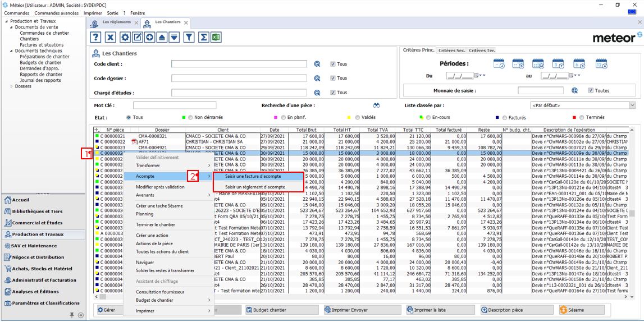Viewport: 644px width, 322px height.
Task: Select the day (J) period calendar icon
Action: click(x=499, y=63)
